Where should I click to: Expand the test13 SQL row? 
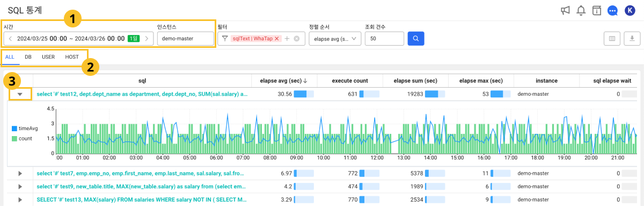click(20, 199)
